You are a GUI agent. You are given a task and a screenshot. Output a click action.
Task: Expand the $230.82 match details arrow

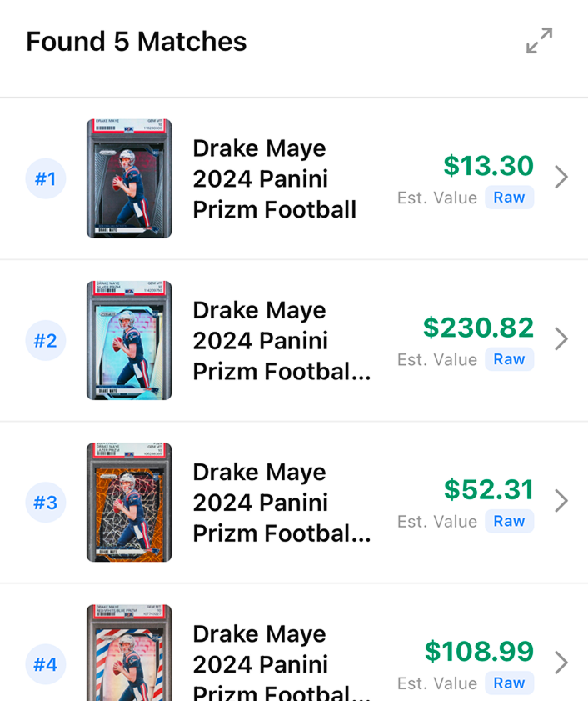[561, 338]
